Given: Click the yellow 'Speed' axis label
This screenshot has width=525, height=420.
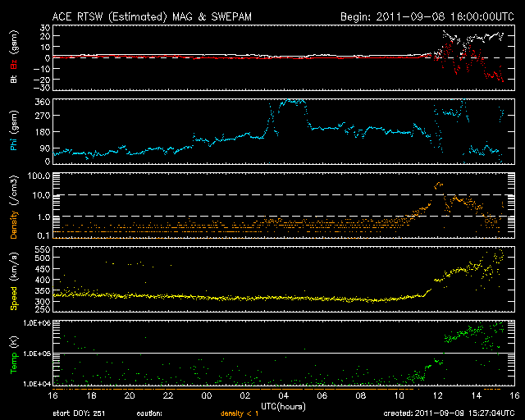Looking at the screenshot, I should tap(14, 298).
